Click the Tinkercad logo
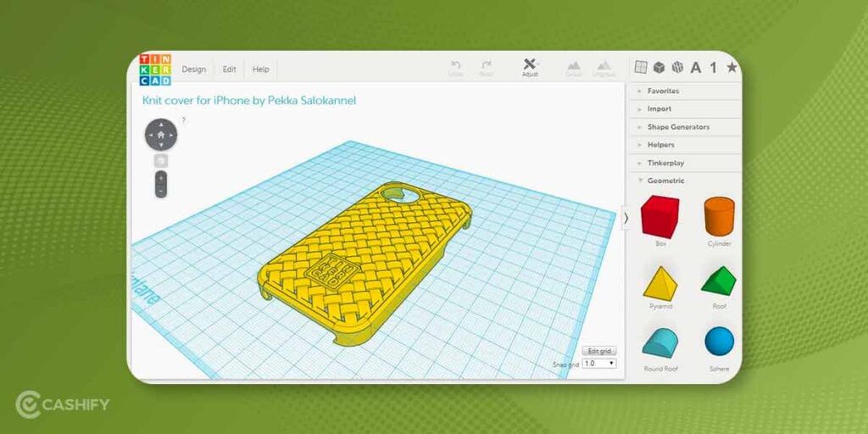The width and height of the screenshot is (868, 434). (155, 70)
